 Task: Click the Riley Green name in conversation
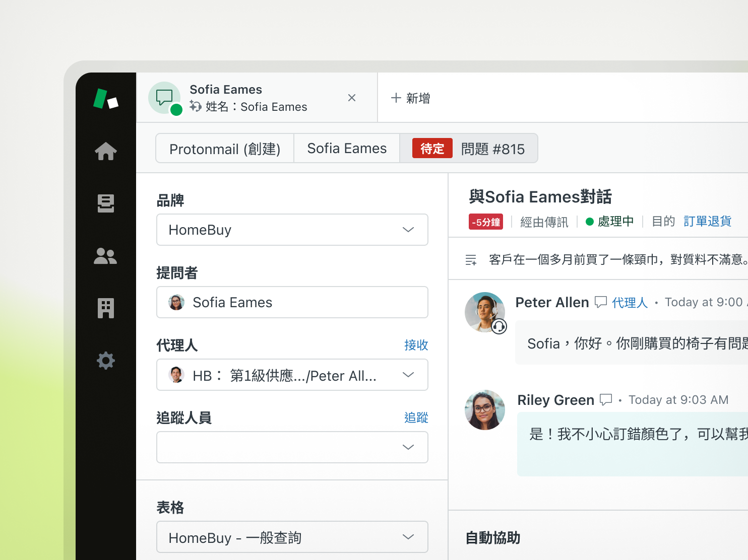(556, 400)
